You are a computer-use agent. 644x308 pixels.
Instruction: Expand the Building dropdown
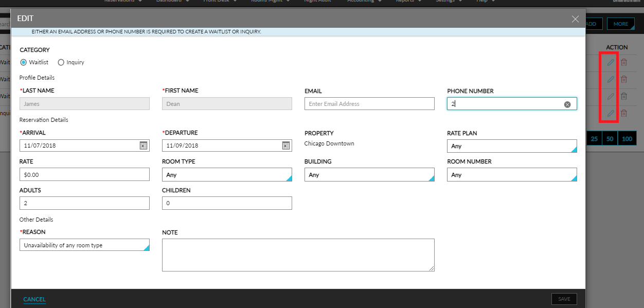[x=369, y=175]
